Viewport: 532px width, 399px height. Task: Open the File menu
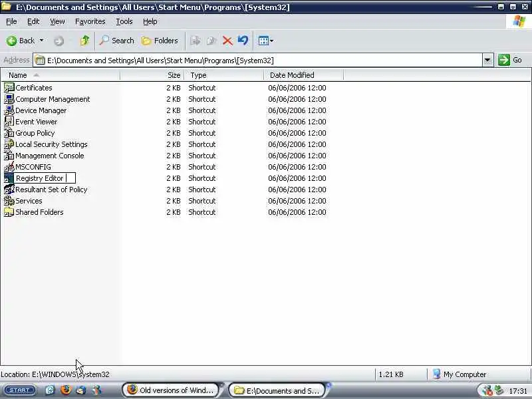coord(11,21)
